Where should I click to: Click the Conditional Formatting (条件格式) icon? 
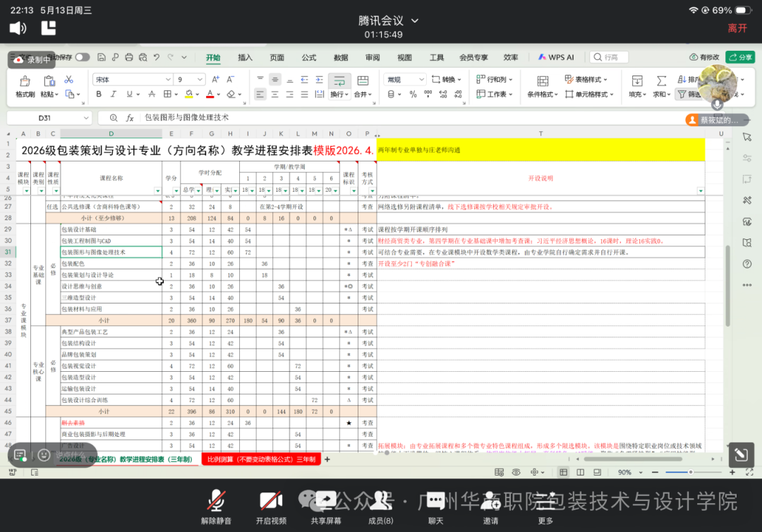[543, 80]
